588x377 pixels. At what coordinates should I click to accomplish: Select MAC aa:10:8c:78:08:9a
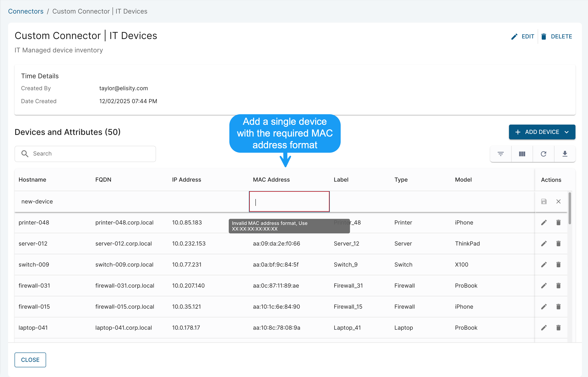click(276, 328)
